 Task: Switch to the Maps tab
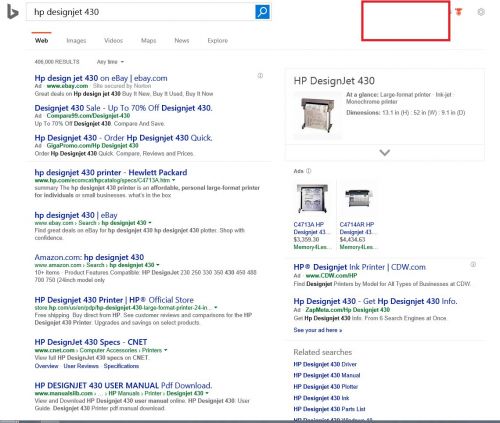coord(148,40)
